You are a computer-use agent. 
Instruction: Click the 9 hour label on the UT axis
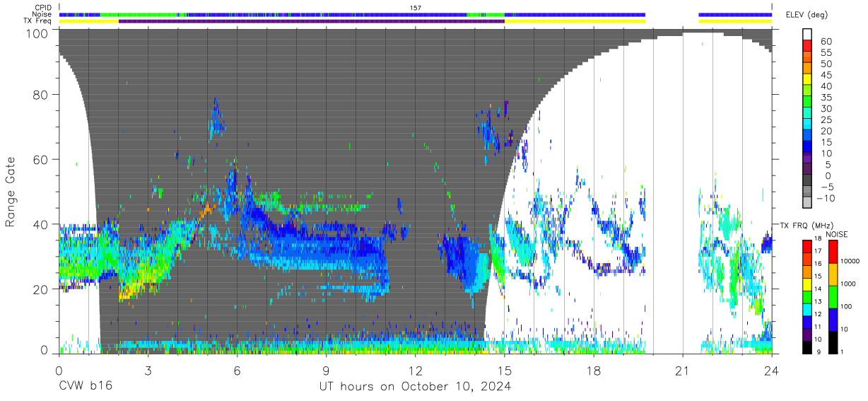(326, 371)
